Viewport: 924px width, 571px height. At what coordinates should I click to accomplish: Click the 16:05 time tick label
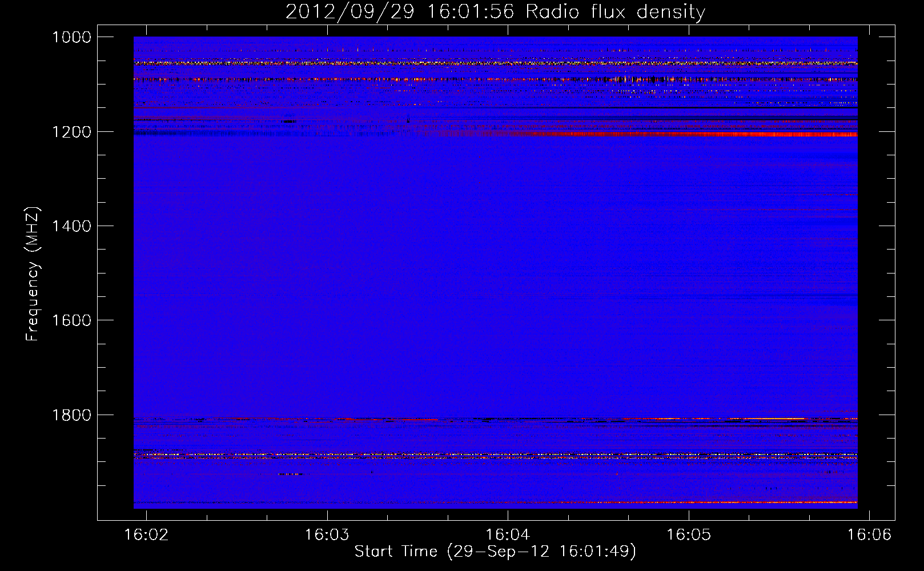tap(689, 534)
